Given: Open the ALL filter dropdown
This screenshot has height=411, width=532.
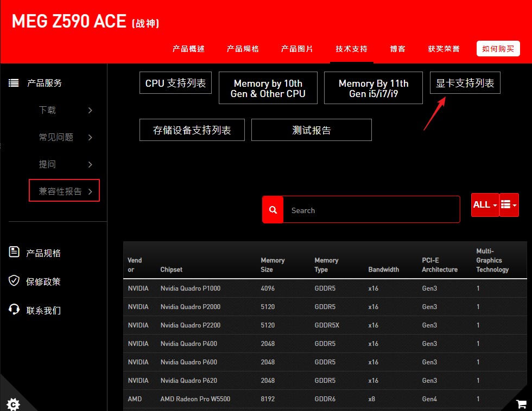Looking at the screenshot, I should click(x=485, y=204).
